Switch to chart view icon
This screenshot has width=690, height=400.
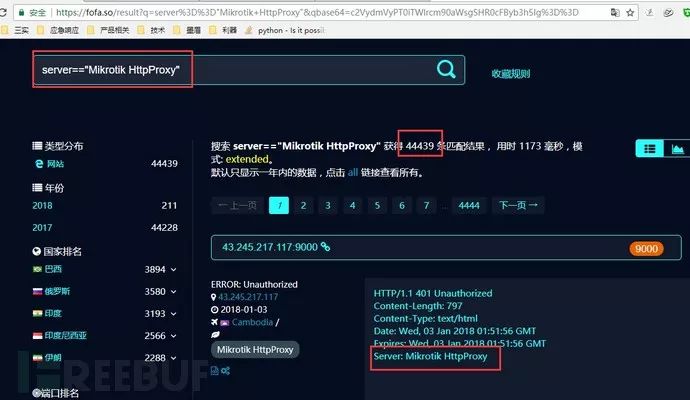(677, 149)
